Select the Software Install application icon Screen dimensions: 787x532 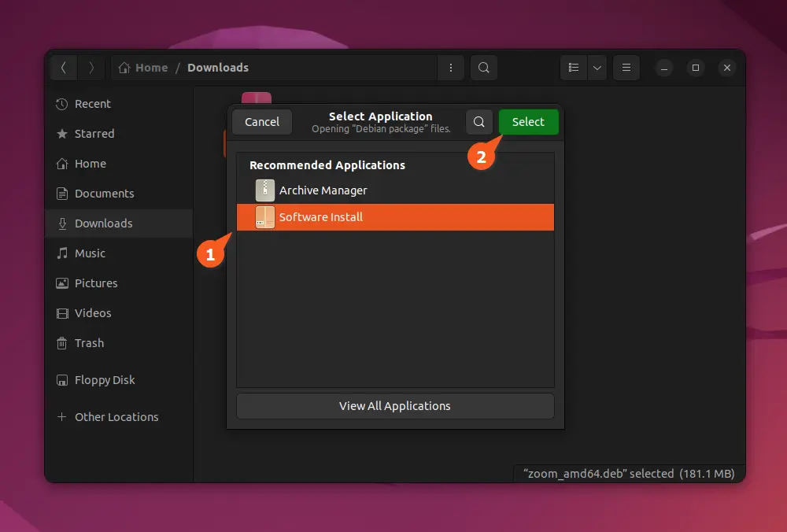[265, 218]
